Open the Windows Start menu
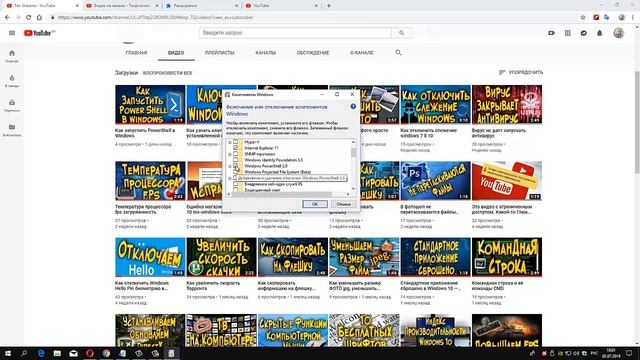Screen dimensions: 640x360 [7, 353]
